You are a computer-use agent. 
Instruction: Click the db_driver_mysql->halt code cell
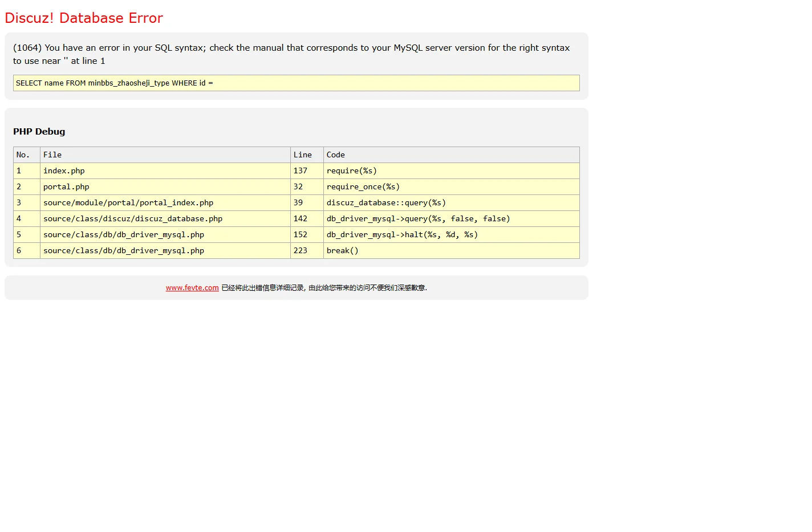452,235
